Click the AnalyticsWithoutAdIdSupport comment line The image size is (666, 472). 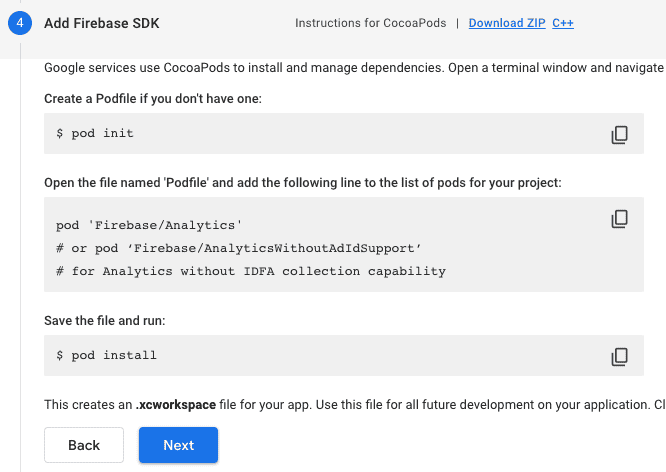(239, 248)
